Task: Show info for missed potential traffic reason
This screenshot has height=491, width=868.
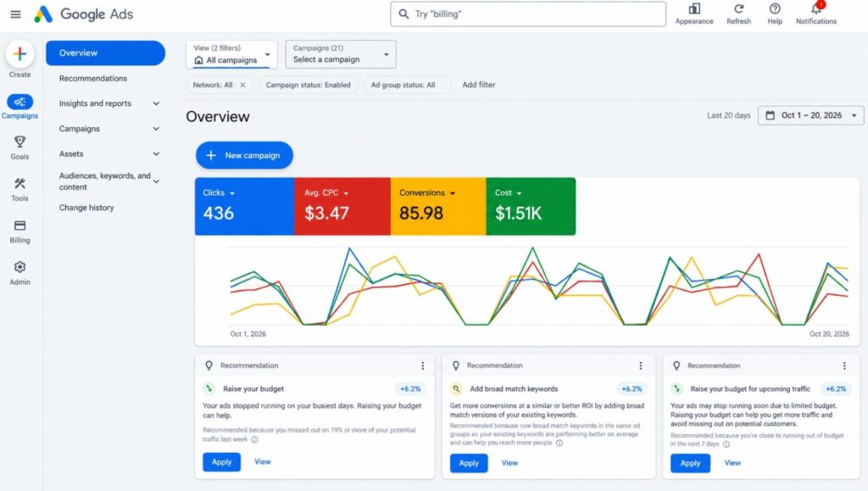Action: tap(254, 440)
